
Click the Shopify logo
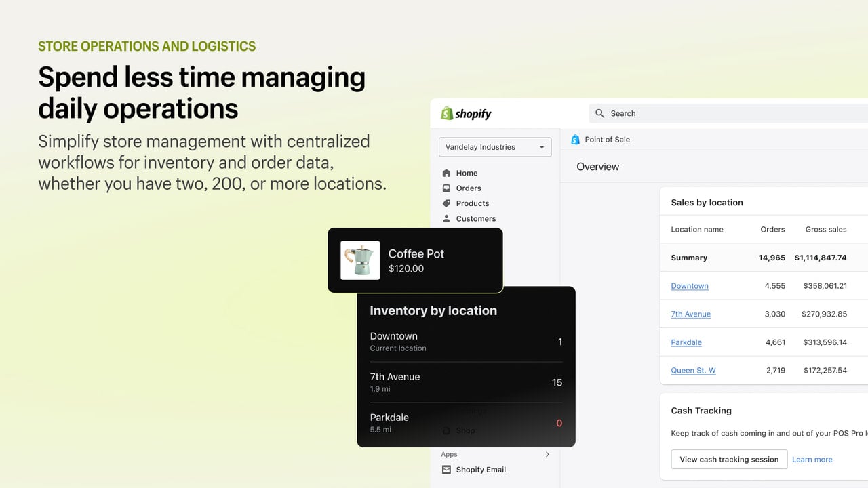(467, 113)
